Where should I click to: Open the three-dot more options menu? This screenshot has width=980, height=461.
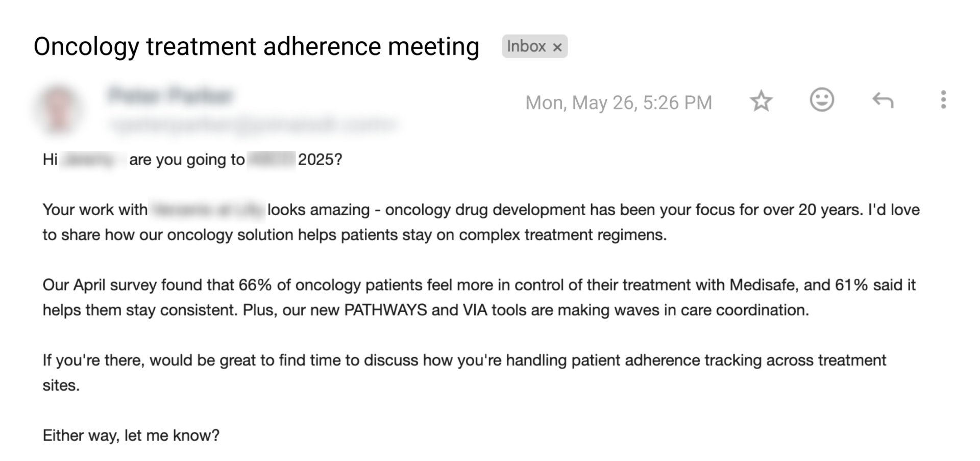pyautogui.click(x=943, y=100)
